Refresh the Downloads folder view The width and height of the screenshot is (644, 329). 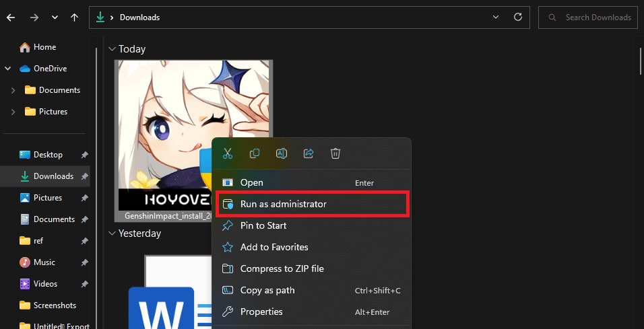pyautogui.click(x=518, y=17)
